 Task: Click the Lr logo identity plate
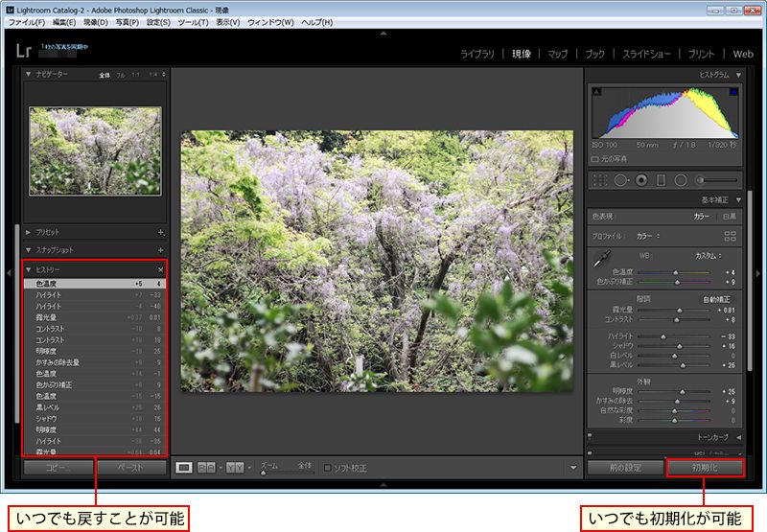click(23, 51)
